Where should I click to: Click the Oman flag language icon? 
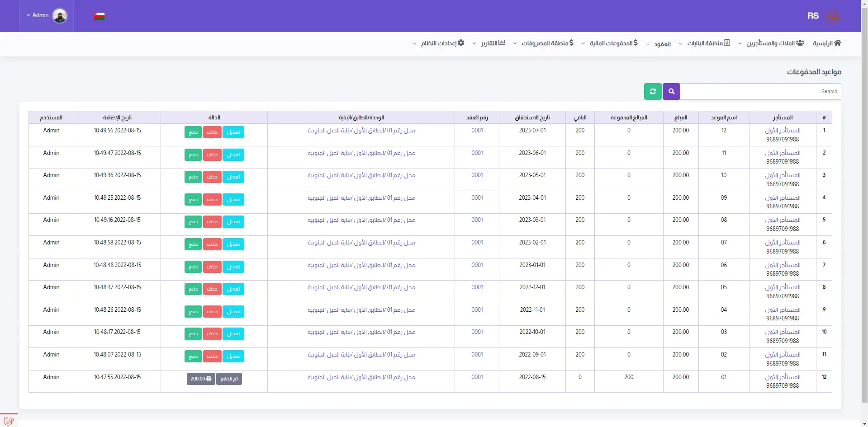pos(99,16)
